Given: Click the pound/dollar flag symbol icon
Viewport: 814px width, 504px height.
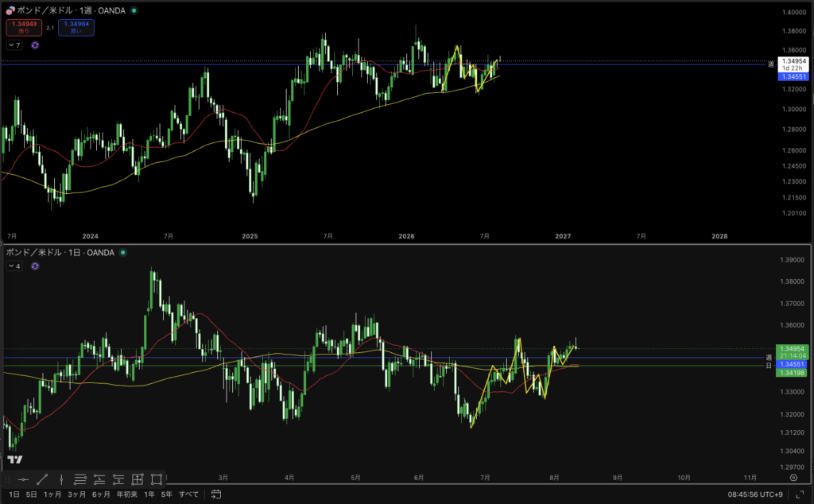Looking at the screenshot, I should [10, 10].
